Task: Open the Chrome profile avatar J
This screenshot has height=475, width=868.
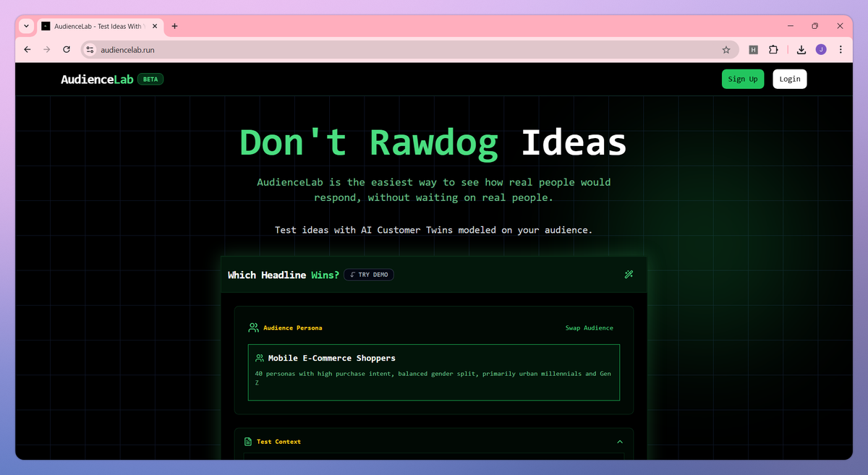Action: coord(821,50)
